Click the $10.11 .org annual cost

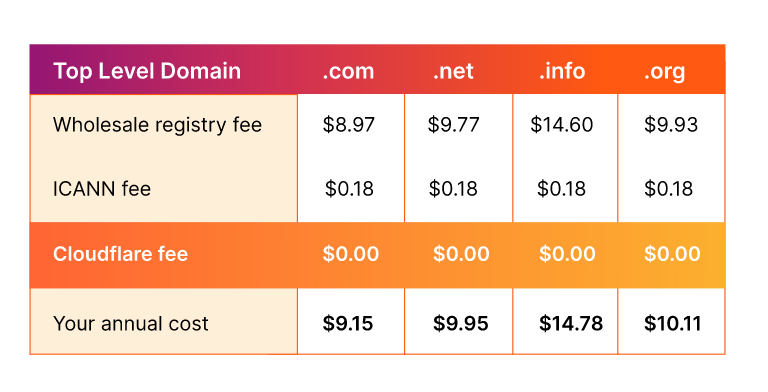point(672,324)
